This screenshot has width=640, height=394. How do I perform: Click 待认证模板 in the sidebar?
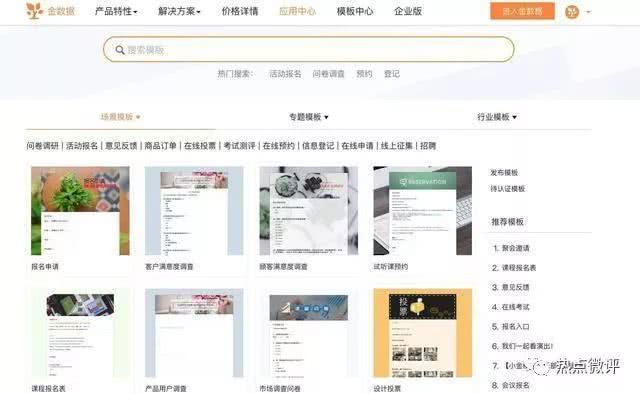(x=507, y=189)
